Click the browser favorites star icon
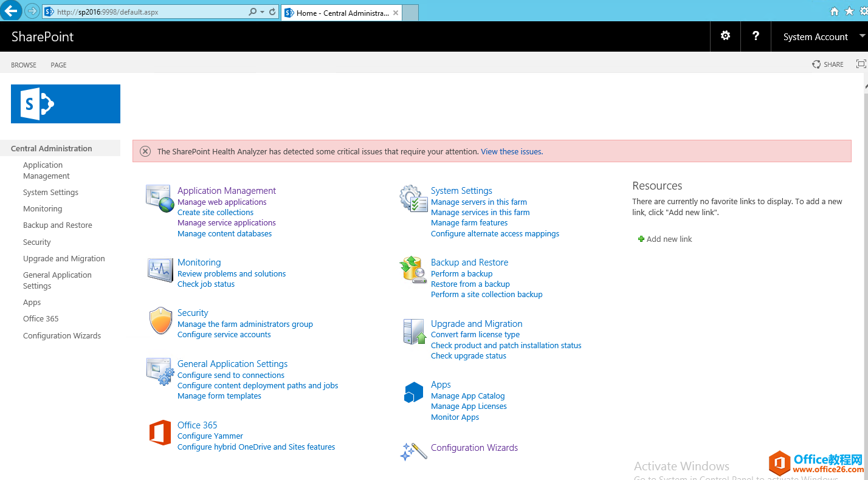The width and height of the screenshot is (868, 480). coord(849,11)
